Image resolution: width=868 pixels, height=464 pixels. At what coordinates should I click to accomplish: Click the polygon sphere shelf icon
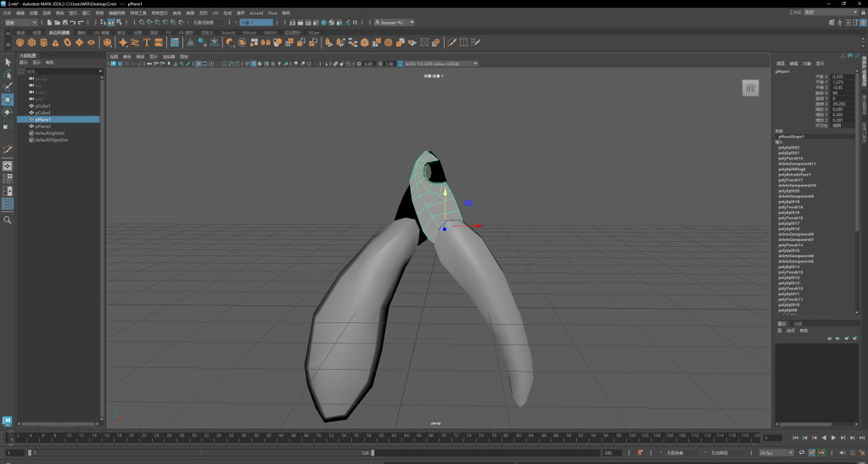click(x=20, y=42)
